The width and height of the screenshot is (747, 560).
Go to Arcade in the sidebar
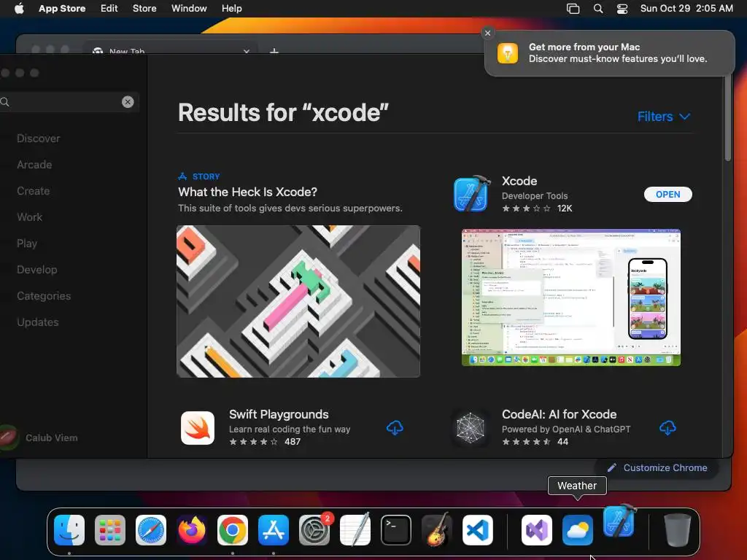[34, 164]
